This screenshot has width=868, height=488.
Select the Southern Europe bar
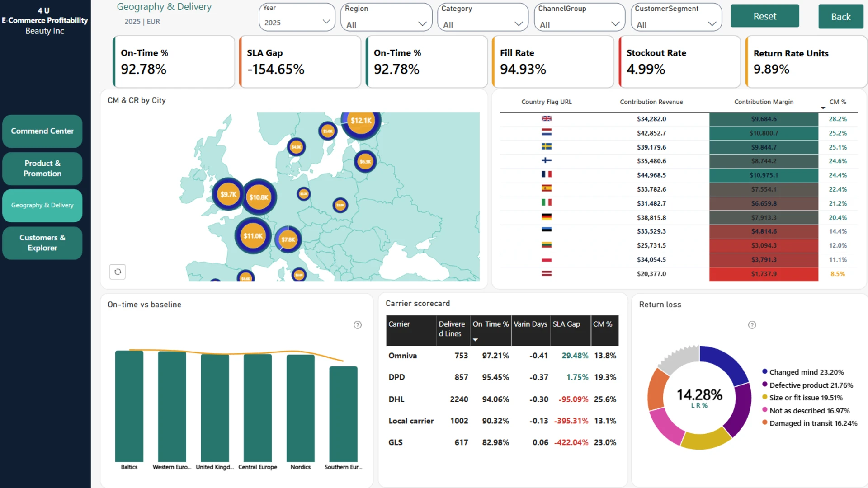point(344,414)
